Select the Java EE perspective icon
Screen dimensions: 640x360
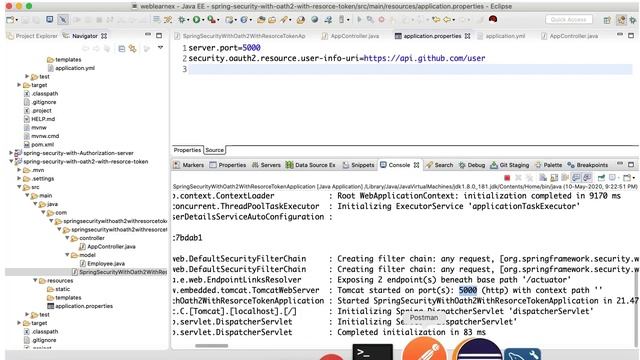coord(621,20)
